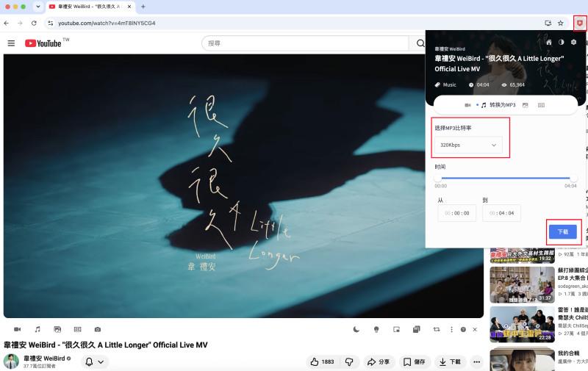The width and height of the screenshot is (588, 371).
Task: Open the suggested video with 19:32 duration
Action: [x=522, y=255]
